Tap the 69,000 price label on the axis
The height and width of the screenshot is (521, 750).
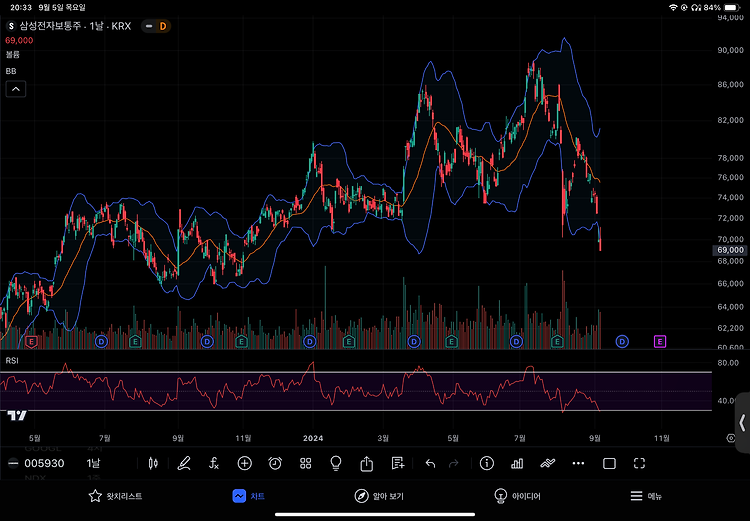click(x=729, y=250)
